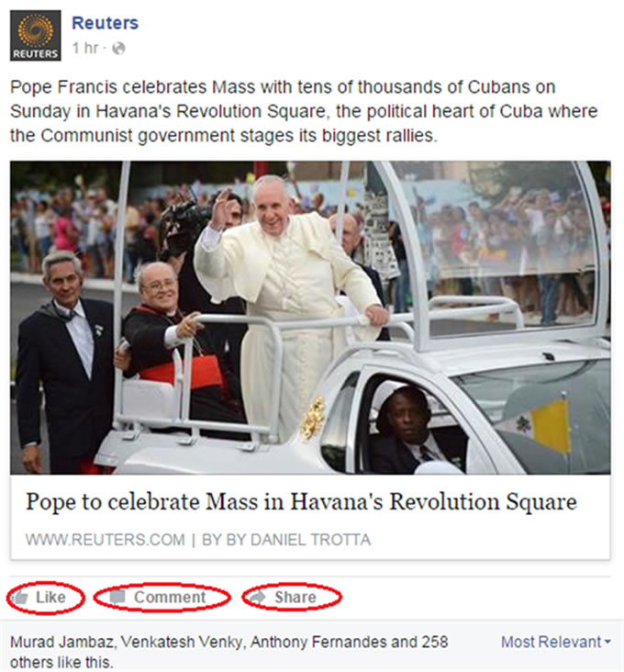This screenshot has height=672, width=624.
Task: Click the Most Relevant dropdown arrow
Action: (x=607, y=642)
